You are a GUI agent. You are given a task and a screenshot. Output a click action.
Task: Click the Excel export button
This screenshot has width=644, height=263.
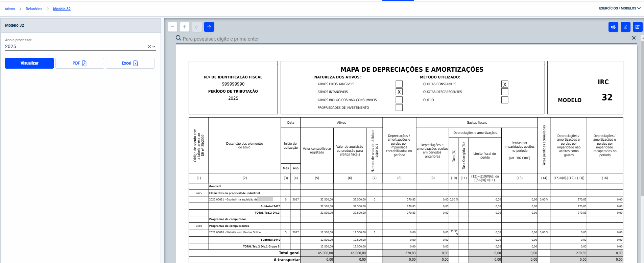coord(130,63)
